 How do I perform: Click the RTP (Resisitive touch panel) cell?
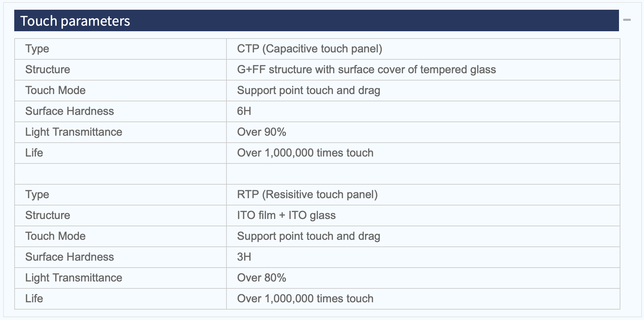click(x=423, y=195)
